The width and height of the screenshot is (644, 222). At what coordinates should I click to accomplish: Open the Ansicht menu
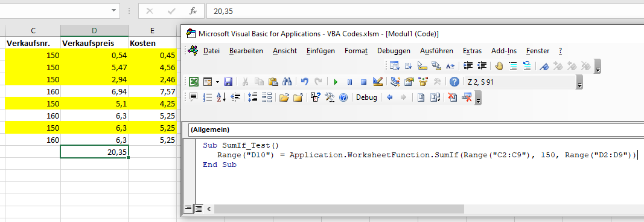coord(285,51)
